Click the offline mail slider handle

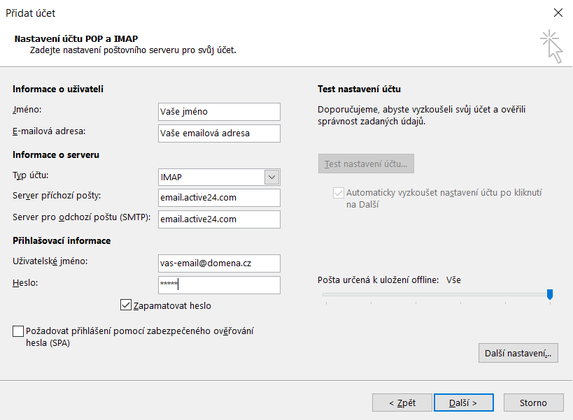click(x=550, y=294)
